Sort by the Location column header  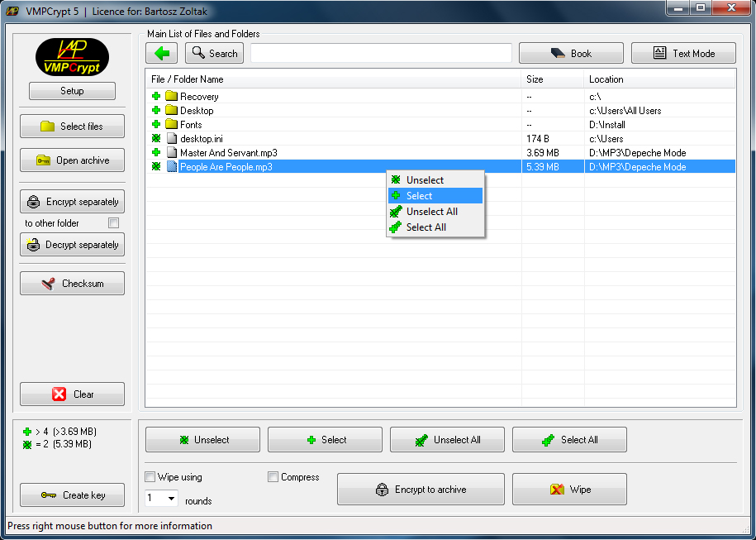click(659, 79)
